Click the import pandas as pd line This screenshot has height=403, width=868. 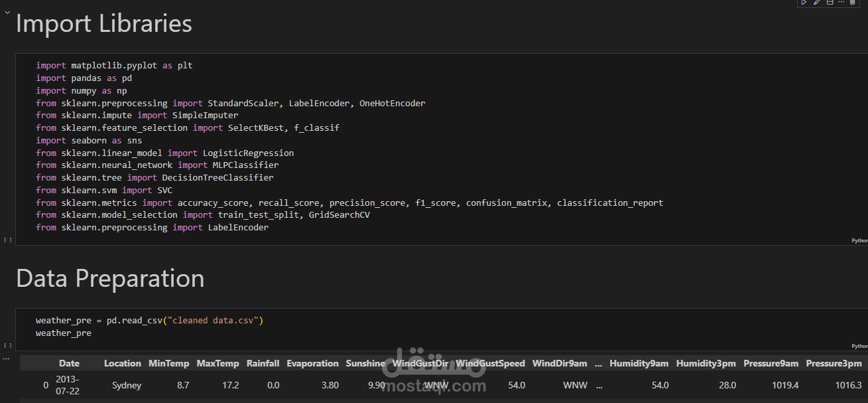(84, 78)
